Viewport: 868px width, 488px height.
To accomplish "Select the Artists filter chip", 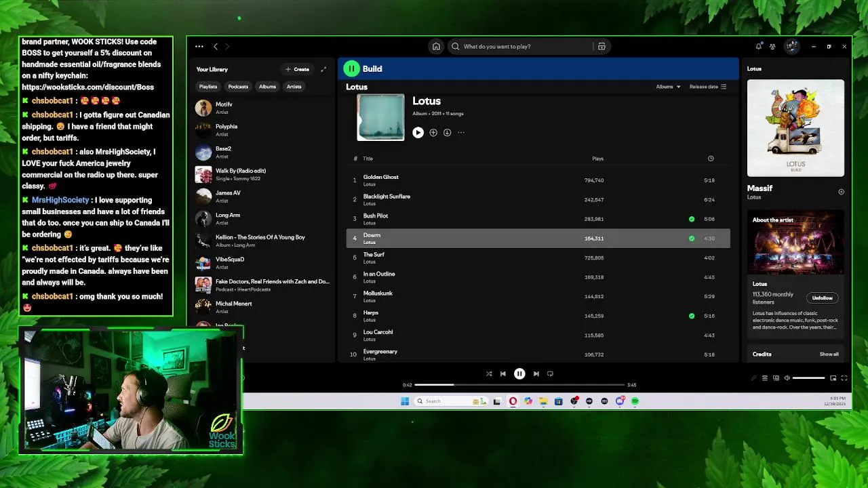I will [294, 87].
